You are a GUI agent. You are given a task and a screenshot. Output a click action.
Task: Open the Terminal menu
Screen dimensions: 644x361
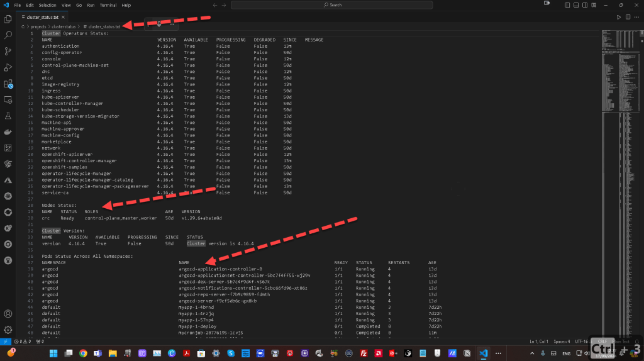coord(108,5)
